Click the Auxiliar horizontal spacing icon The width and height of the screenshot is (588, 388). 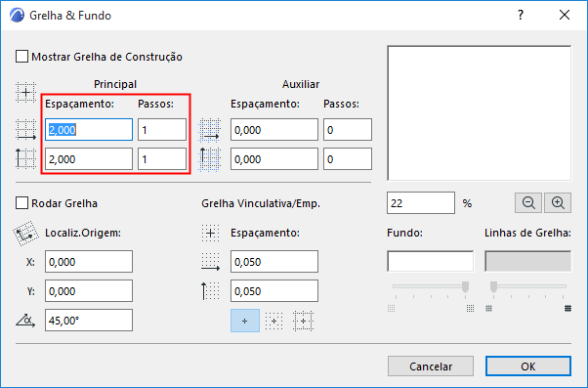point(209,130)
